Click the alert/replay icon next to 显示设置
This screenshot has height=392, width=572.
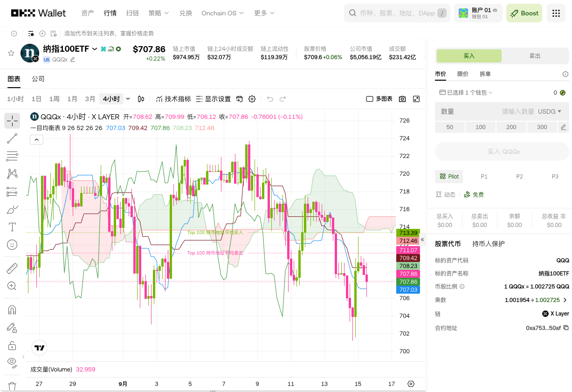[x=240, y=99]
